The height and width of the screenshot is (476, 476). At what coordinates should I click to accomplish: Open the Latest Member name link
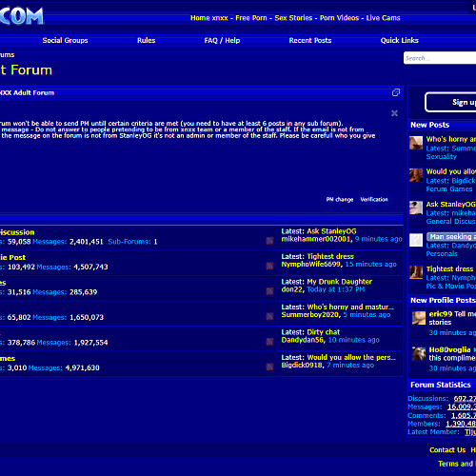pyautogui.click(x=470, y=432)
